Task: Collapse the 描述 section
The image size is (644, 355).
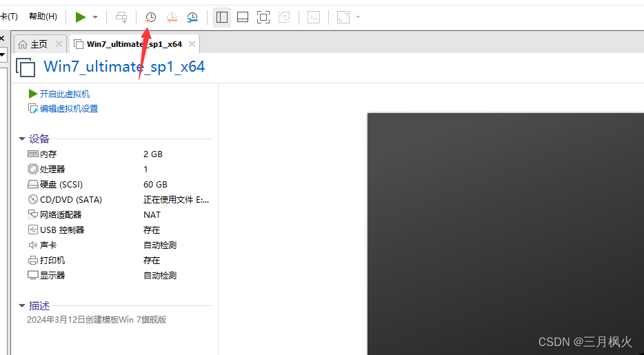Action: tap(22, 306)
